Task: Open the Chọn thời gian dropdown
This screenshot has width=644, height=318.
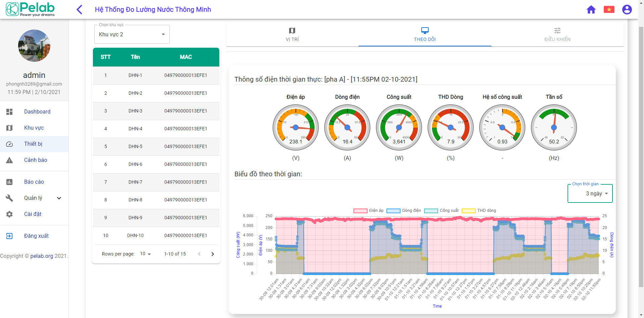Action: point(590,194)
